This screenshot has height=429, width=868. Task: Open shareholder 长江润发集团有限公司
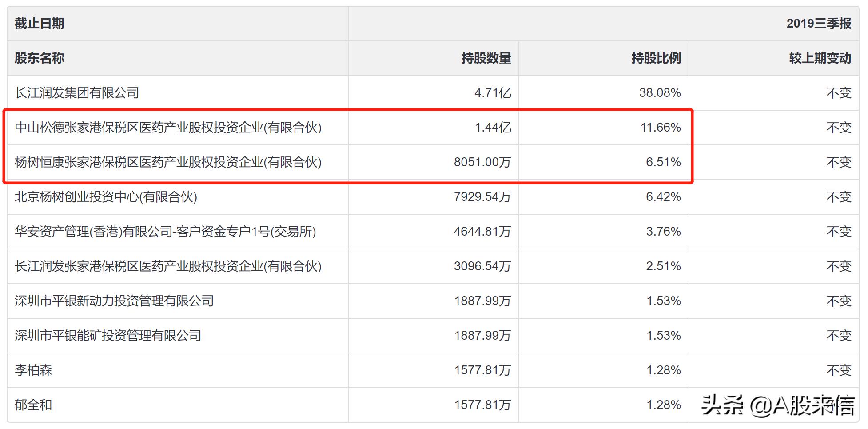tap(77, 93)
